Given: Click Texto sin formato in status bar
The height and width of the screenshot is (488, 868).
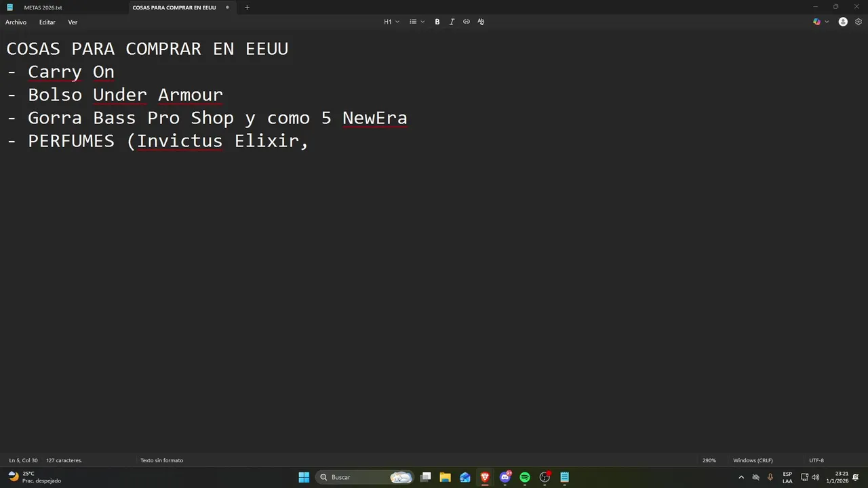Looking at the screenshot, I should click(161, 460).
